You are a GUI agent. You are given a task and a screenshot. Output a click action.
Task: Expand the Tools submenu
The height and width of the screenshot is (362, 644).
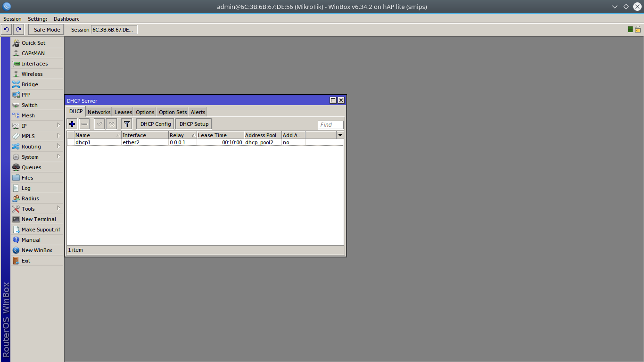37,209
